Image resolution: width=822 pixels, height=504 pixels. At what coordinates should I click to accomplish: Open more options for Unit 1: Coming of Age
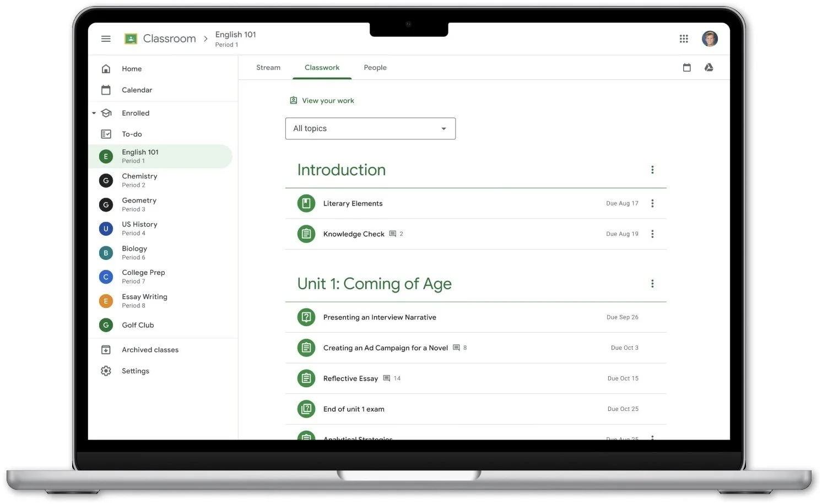coord(652,284)
